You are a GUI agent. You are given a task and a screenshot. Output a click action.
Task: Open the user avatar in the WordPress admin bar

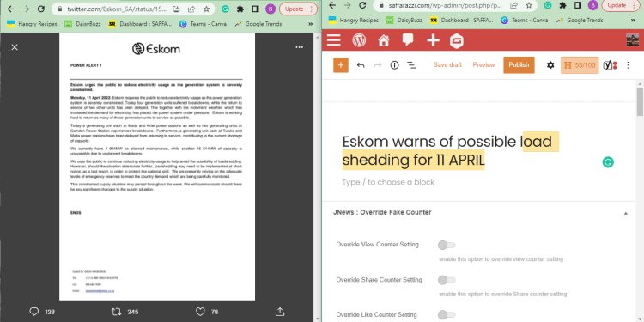(x=633, y=40)
